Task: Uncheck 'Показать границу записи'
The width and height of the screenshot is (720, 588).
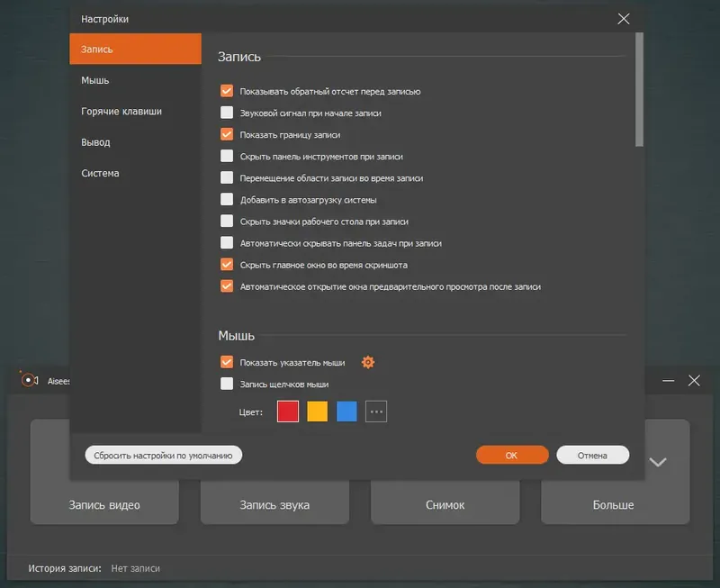Action: click(228, 136)
